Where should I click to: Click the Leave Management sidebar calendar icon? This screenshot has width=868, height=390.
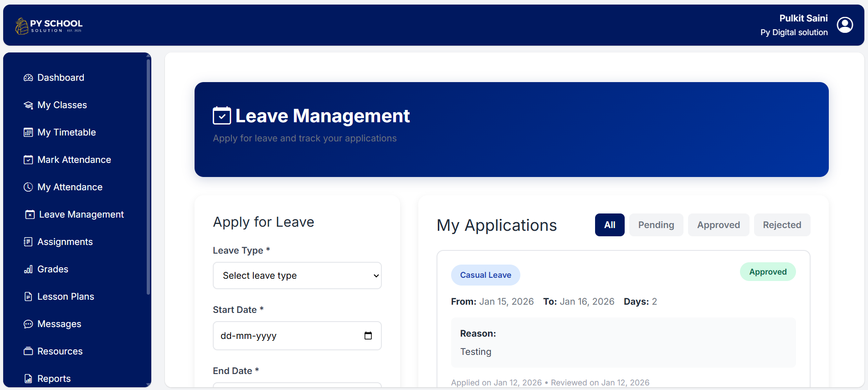click(x=30, y=214)
